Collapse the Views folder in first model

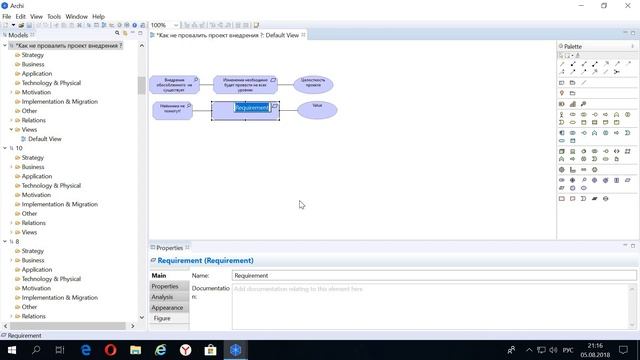pos(11,130)
